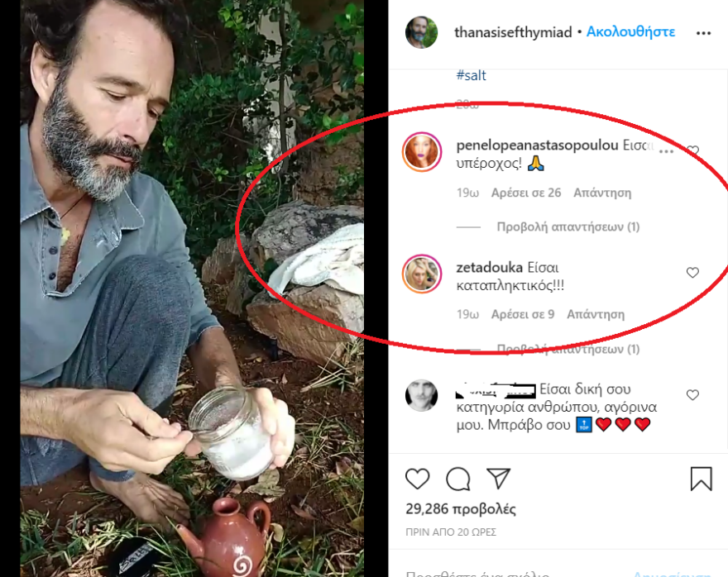Share the post via the paper plane icon
This screenshot has height=577, width=728.
(497, 478)
